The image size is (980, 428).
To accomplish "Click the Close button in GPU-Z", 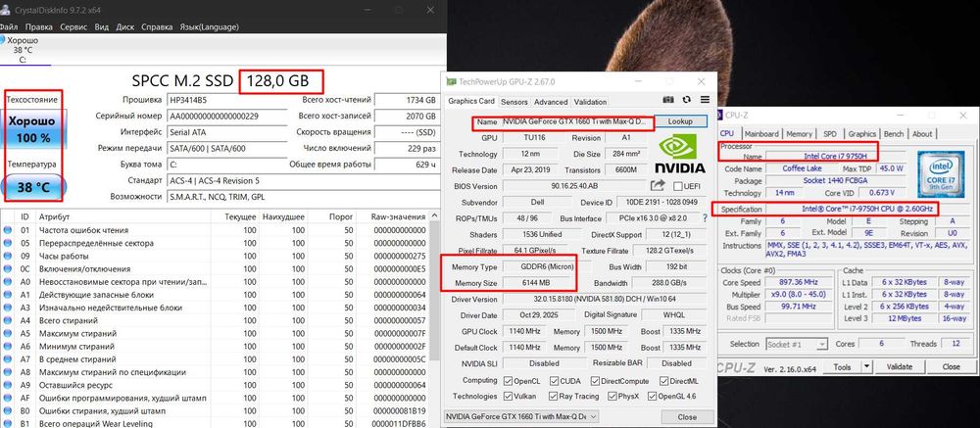I will click(687, 417).
